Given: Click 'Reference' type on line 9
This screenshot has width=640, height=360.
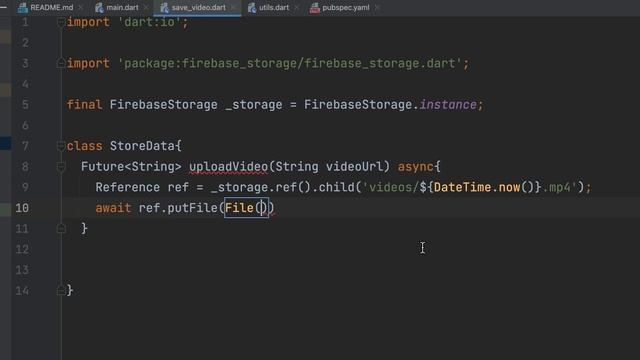Looking at the screenshot, I should (x=128, y=187).
